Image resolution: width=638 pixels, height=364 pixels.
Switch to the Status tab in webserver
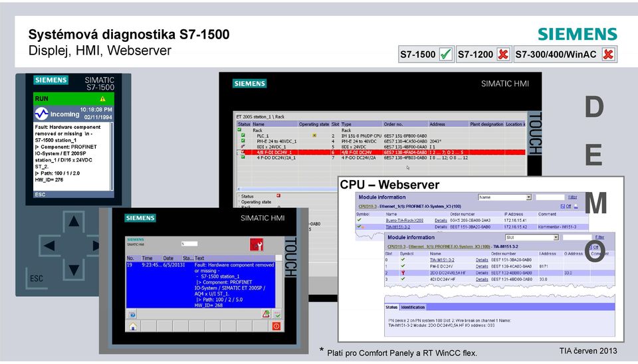click(x=391, y=308)
